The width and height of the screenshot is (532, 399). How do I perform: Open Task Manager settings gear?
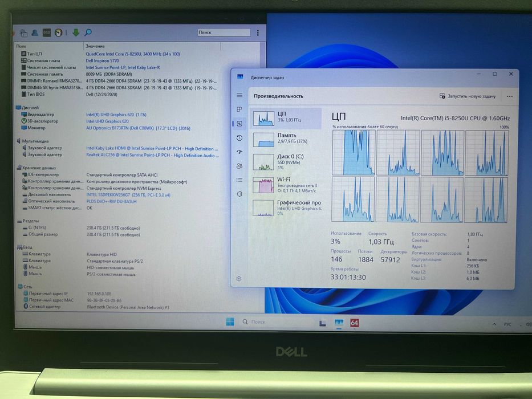tap(239, 279)
